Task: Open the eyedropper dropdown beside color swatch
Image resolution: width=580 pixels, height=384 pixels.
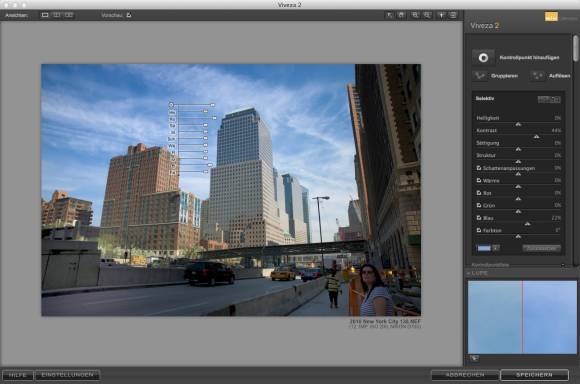Action: (496, 248)
